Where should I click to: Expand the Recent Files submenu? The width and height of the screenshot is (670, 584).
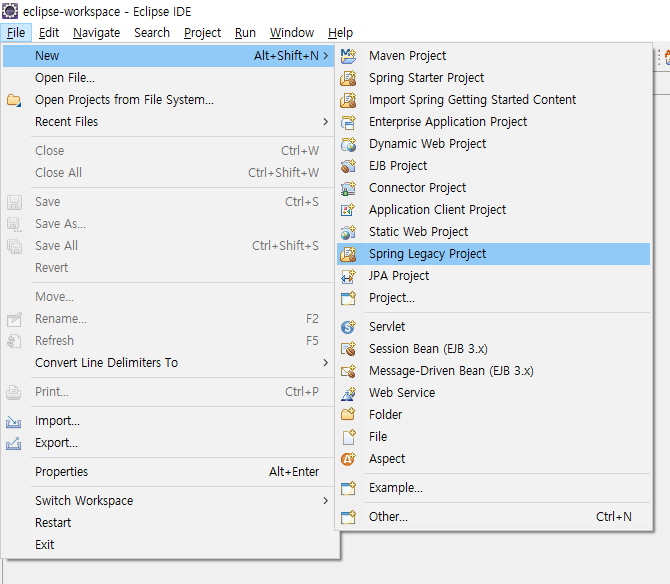coord(326,122)
